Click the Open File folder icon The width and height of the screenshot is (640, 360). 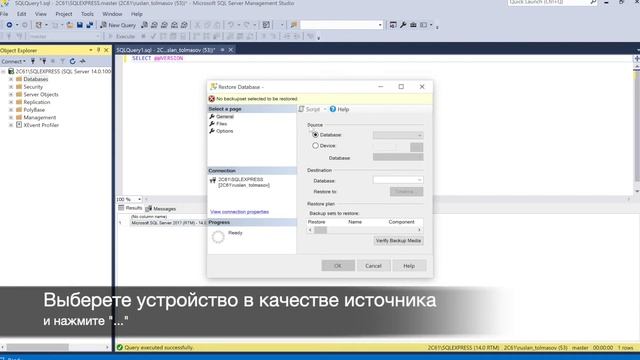click(x=70, y=25)
